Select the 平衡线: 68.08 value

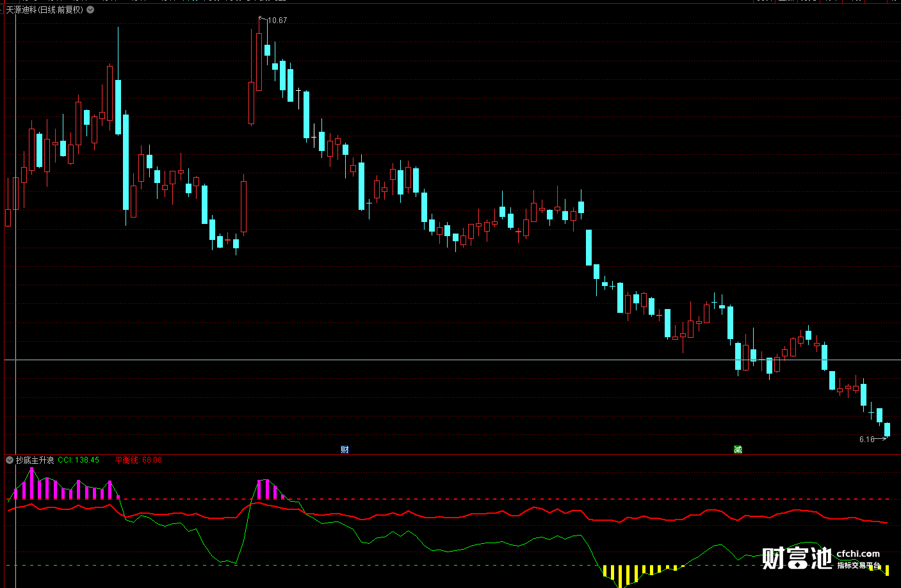pos(138,460)
